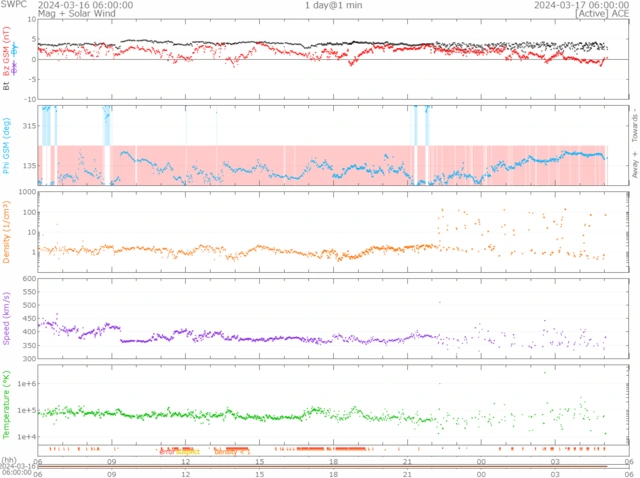Image resolution: width=640 pixels, height=478 pixels.
Task: Select the start timestamp 2024-03-16 06:00:00 in the header
Action: 85,5
